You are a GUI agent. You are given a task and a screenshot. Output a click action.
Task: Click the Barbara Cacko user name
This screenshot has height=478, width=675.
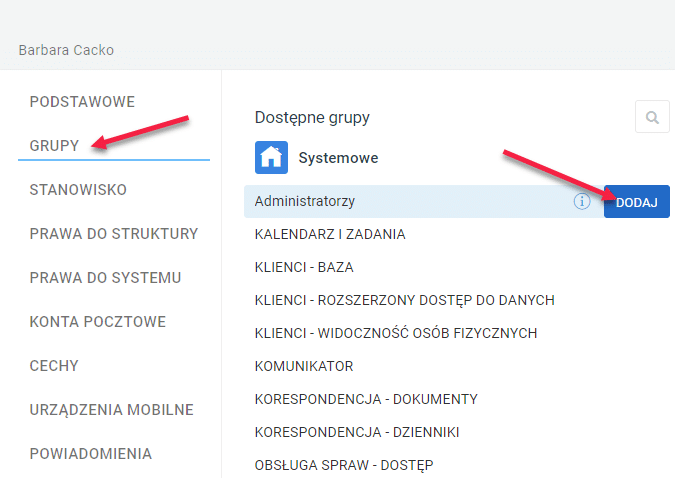[66, 50]
